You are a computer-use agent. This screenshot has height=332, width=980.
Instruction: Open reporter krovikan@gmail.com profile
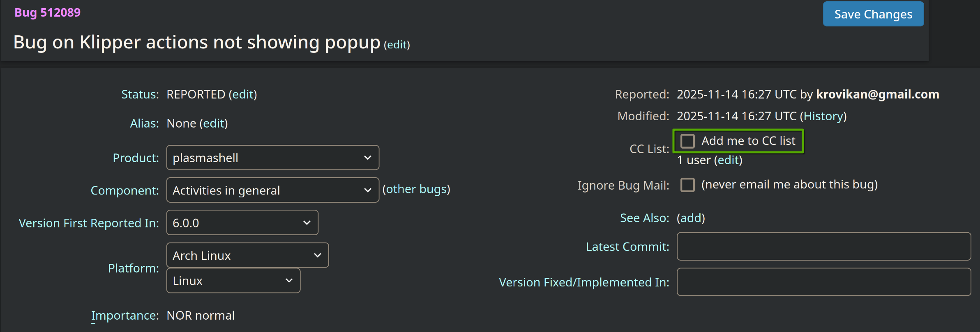(877, 94)
